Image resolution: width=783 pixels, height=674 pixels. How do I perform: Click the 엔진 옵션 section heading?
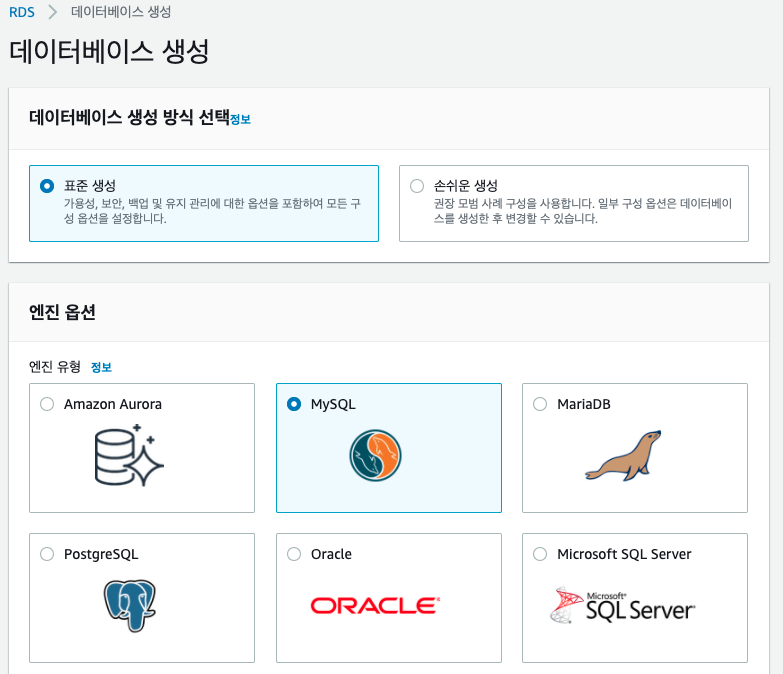click(62, 312)
